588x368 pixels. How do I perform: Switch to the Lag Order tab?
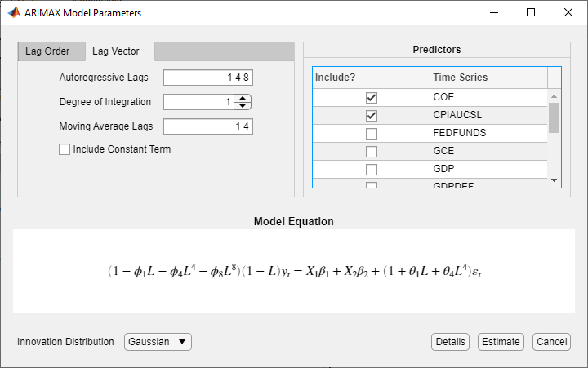point(47,51)
